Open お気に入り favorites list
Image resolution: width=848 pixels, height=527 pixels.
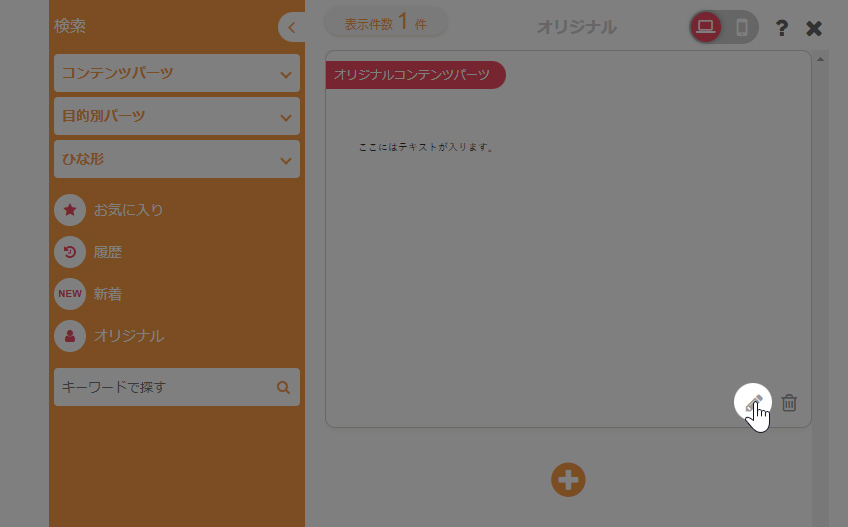(128, 210)
